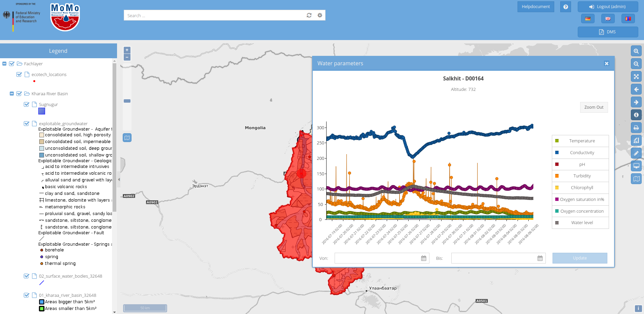Toggle Oxygen concentration series in legend
Image resolution: width=644 pixels, height=314 pixels.
tap(580, 211)
